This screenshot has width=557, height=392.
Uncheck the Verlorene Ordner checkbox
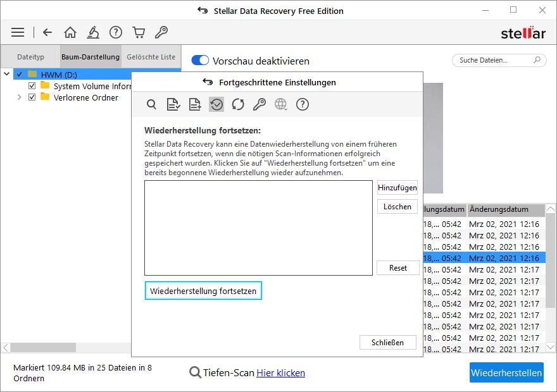[32, 97]
